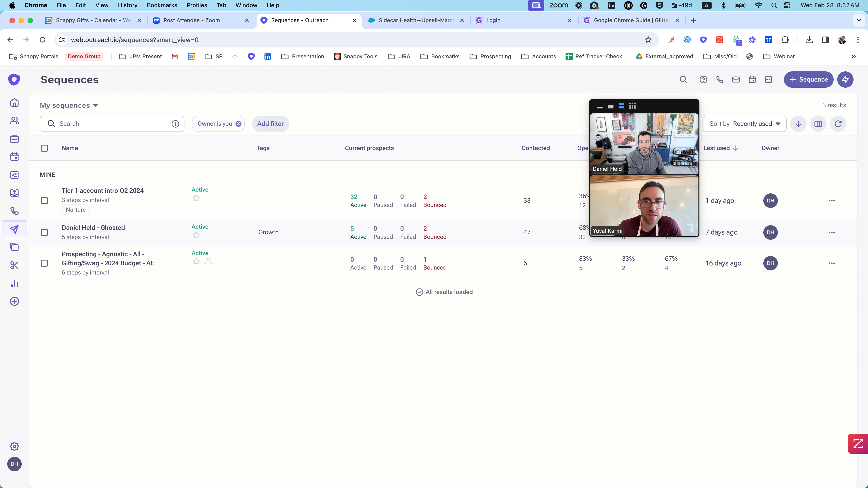Click the DH user avatar at sidebar bottom
This screenshot has height=488, width=868.
(14, 464)
